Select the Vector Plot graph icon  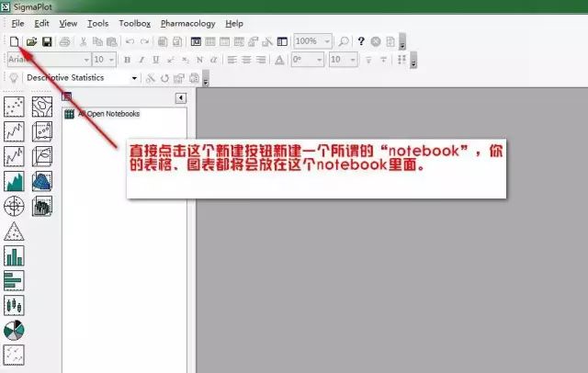[14, 355]
